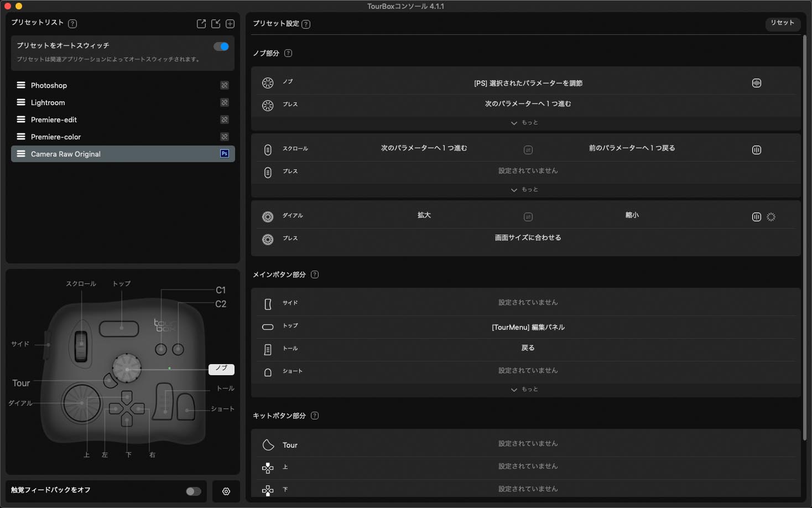The height and width of the screenshot is (508, 812).
Task: Toggle the haptic icon on the スクロール row
Action: [756, 149]
